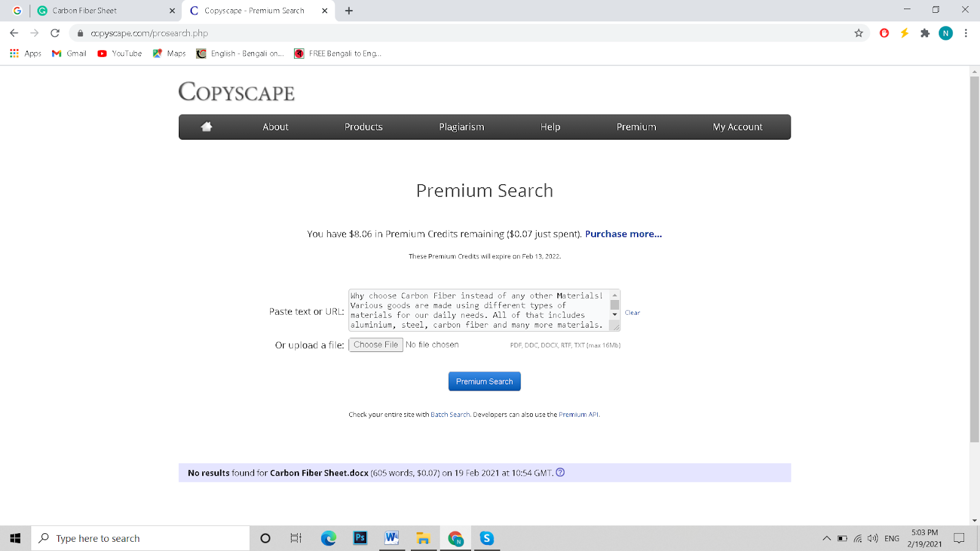Viewport: 980px width, 551px height.
Task: Open the help question mark icon beside results
Action: click(560, 473)
